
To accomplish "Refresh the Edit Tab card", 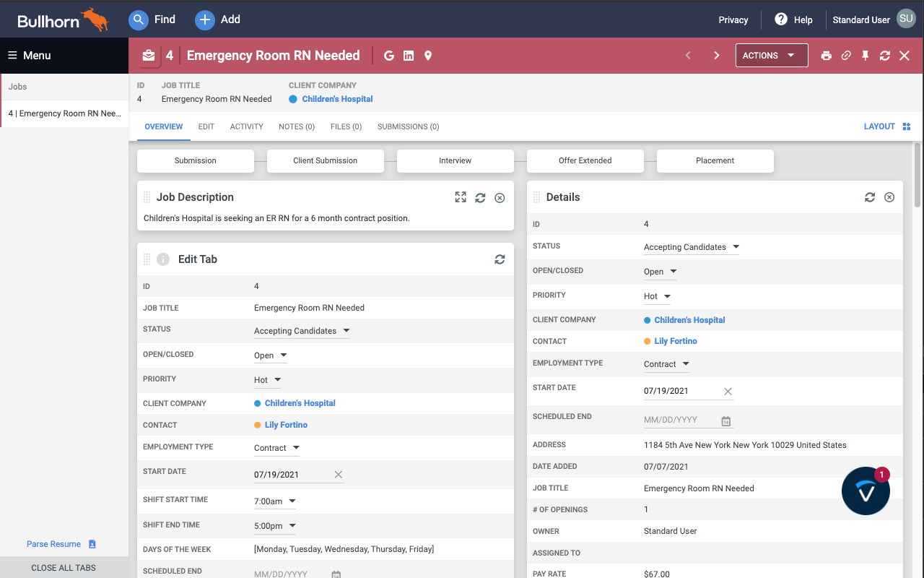I will 500,259.
